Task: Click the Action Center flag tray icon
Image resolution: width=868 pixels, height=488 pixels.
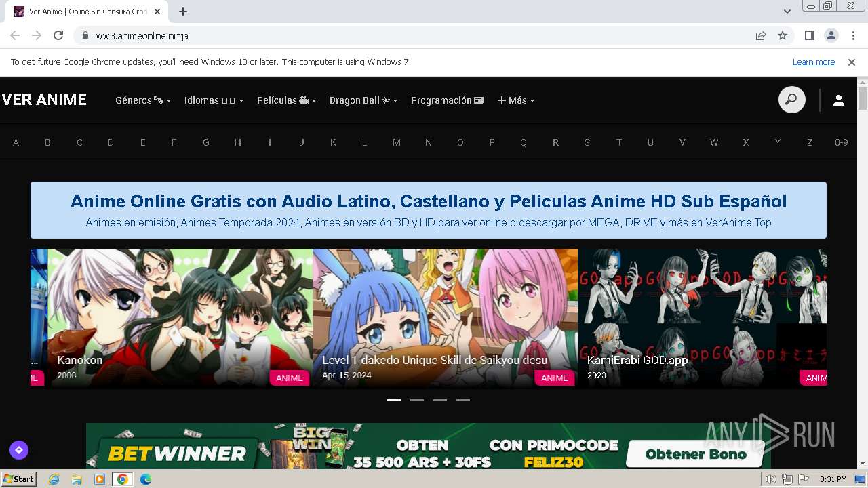Action: [802, 479]
